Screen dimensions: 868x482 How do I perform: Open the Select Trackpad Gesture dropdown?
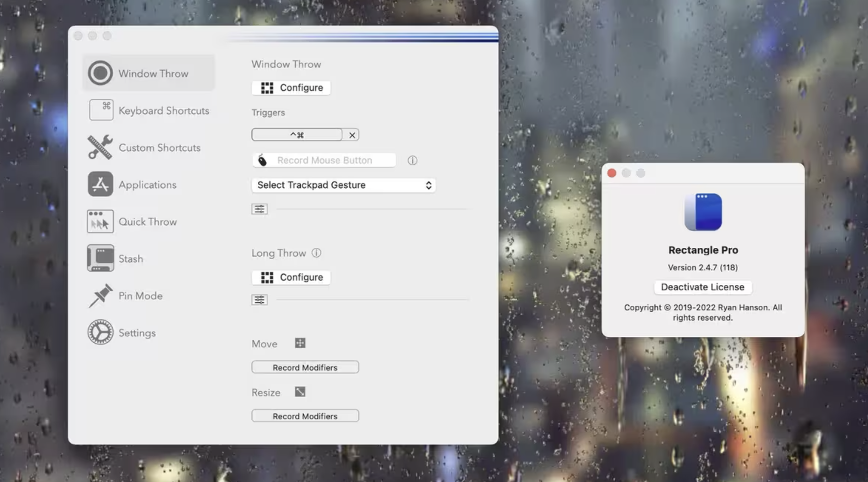click(343, 185)
